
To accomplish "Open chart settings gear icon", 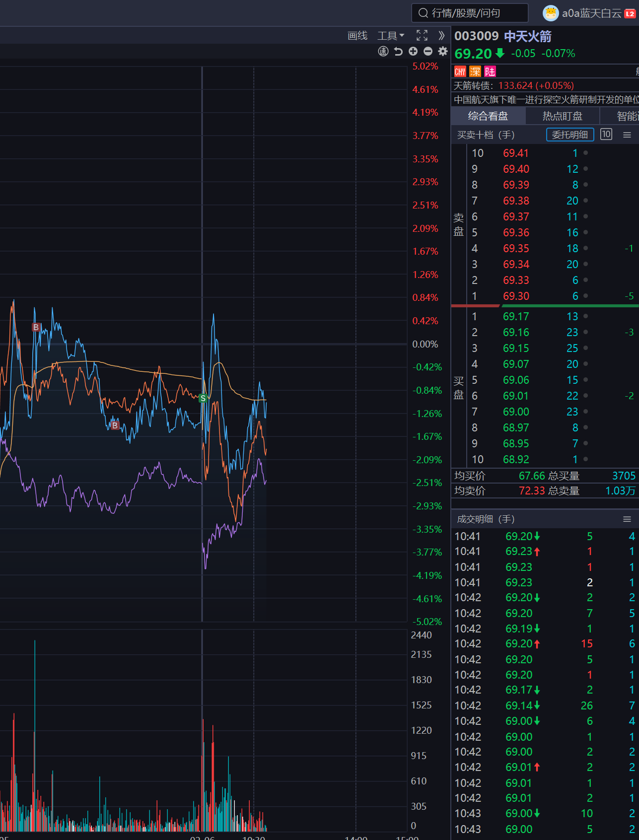I will point(443,51).
